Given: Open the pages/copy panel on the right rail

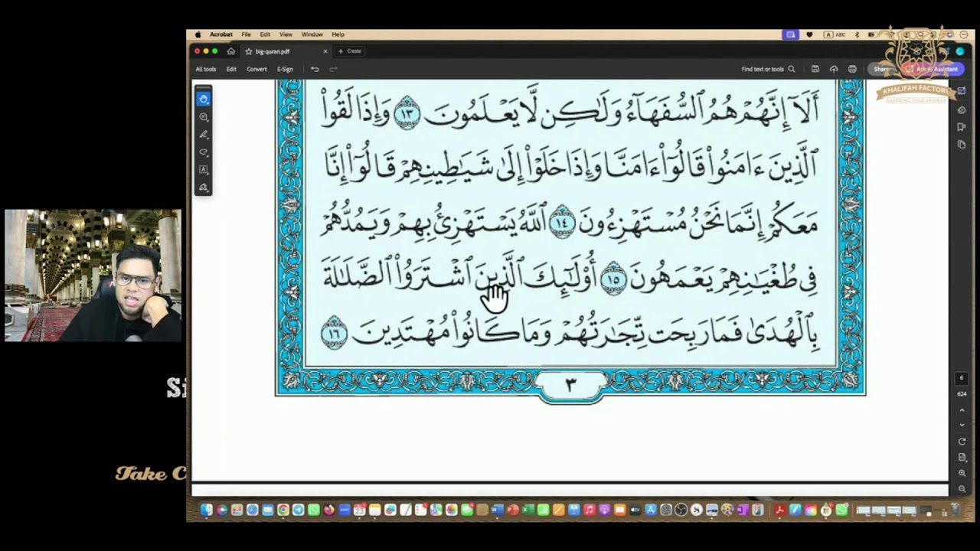Looking at the screenshot, I should (962, 144).
